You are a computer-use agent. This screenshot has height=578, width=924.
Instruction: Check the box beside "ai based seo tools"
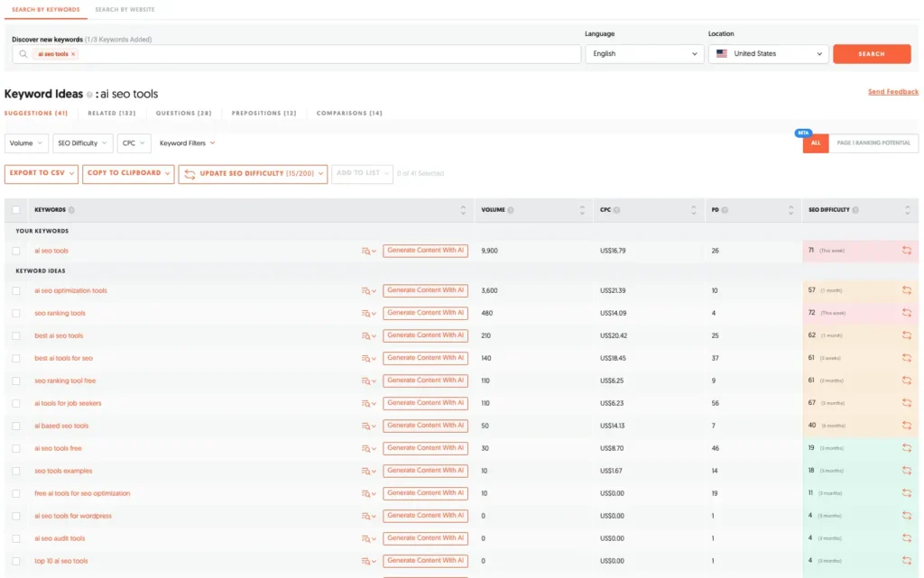pos(14,426)
